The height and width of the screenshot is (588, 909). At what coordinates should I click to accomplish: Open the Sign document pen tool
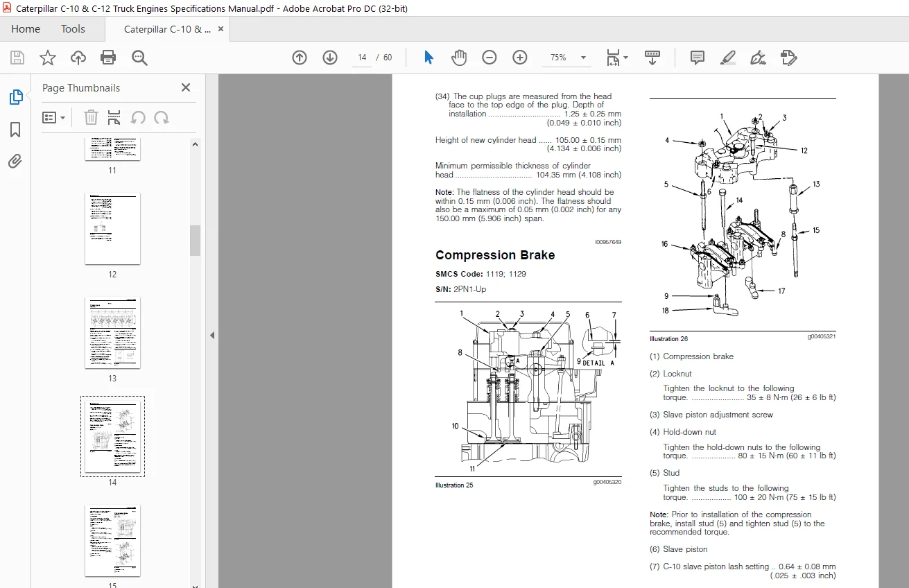[x=758, y=58]
